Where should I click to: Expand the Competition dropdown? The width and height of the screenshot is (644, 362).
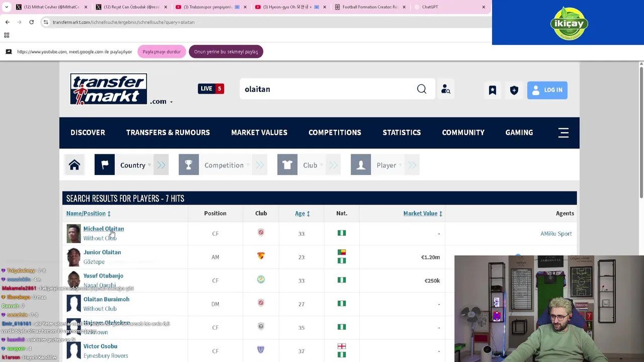tap(225, 165)
